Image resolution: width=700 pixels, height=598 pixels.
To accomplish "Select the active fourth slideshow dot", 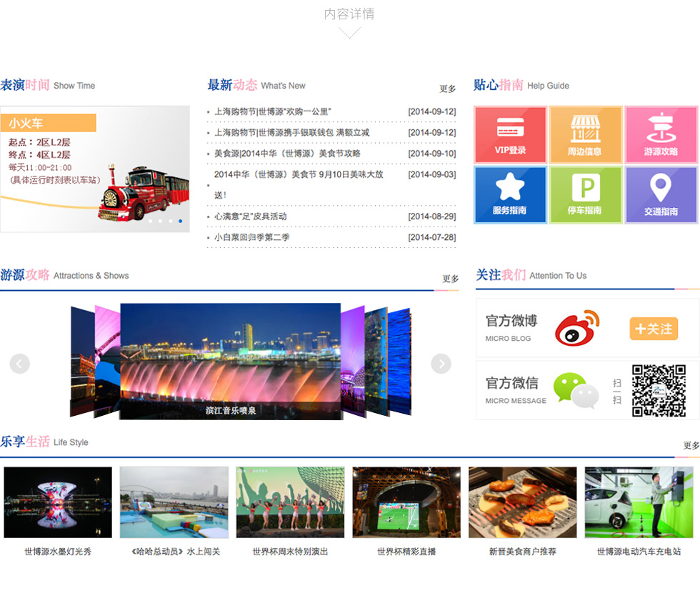I will [x=180, y=221].
